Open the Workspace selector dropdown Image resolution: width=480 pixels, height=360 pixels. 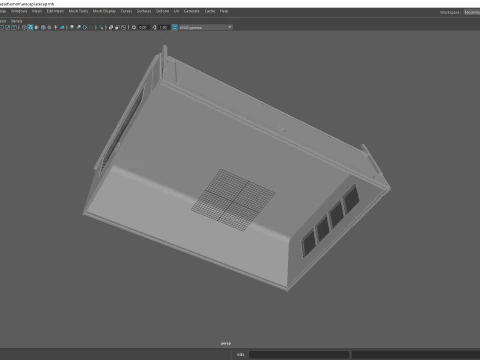(472, 12)
